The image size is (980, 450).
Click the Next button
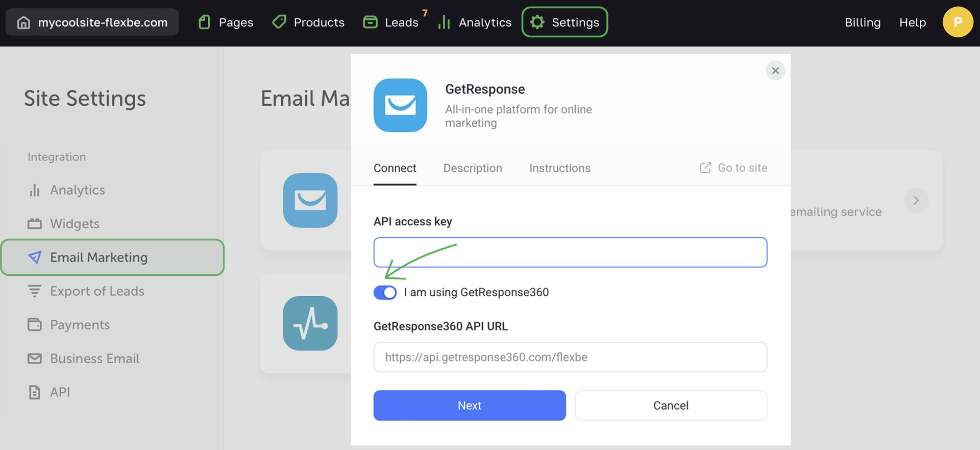coord(470,406)
